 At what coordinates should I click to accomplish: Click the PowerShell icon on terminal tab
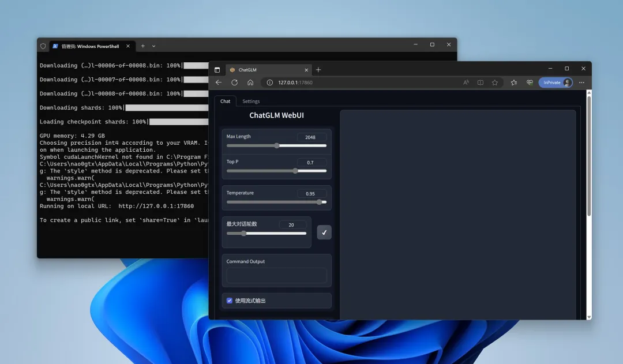55,46
